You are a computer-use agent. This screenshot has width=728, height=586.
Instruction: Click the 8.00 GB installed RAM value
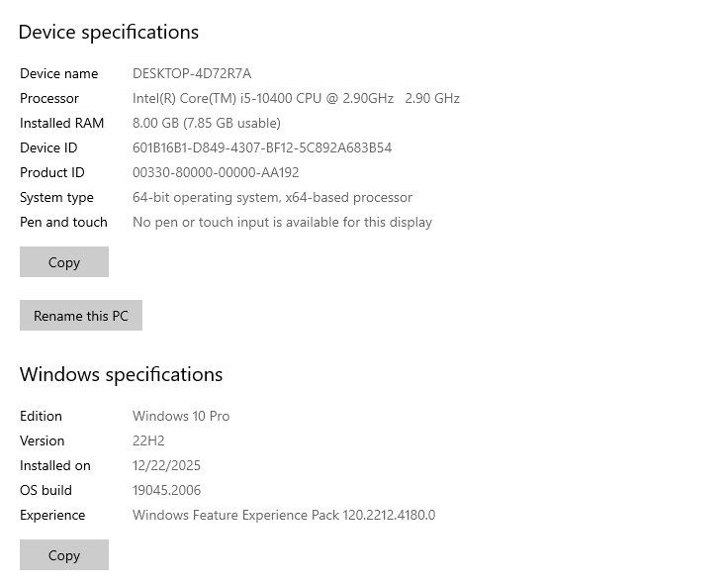(207, 123)
